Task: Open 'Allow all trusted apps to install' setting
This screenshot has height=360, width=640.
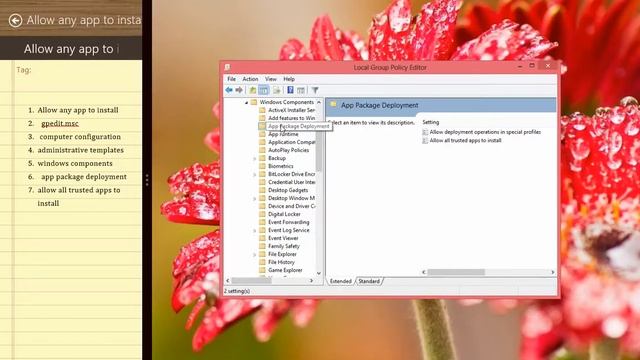Action: (465, 140)
